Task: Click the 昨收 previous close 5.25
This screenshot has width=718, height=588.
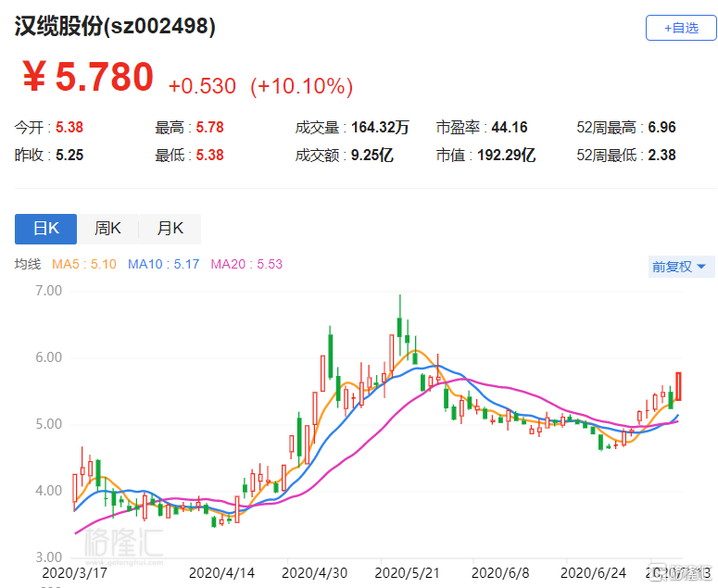Action: coord(69,156)
